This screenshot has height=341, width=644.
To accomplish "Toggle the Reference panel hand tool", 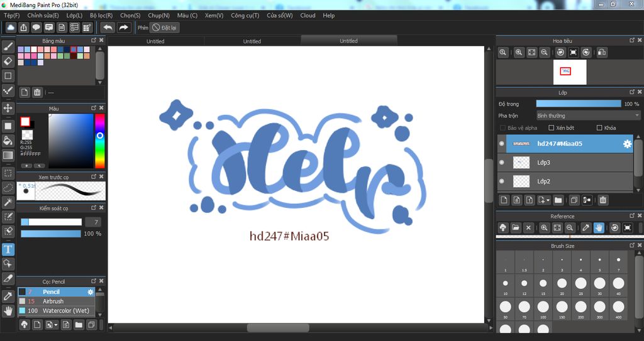I will click(x=599, y=228).
